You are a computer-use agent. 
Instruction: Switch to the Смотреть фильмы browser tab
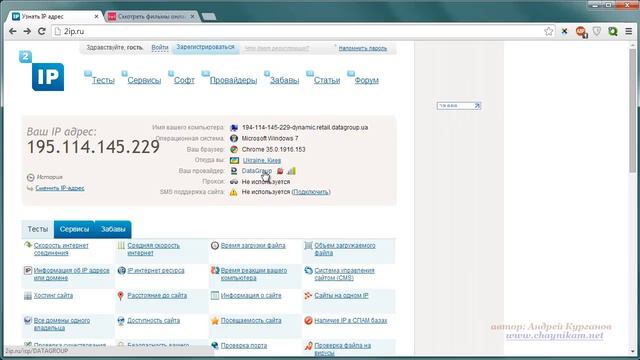[x=151, y=17]
